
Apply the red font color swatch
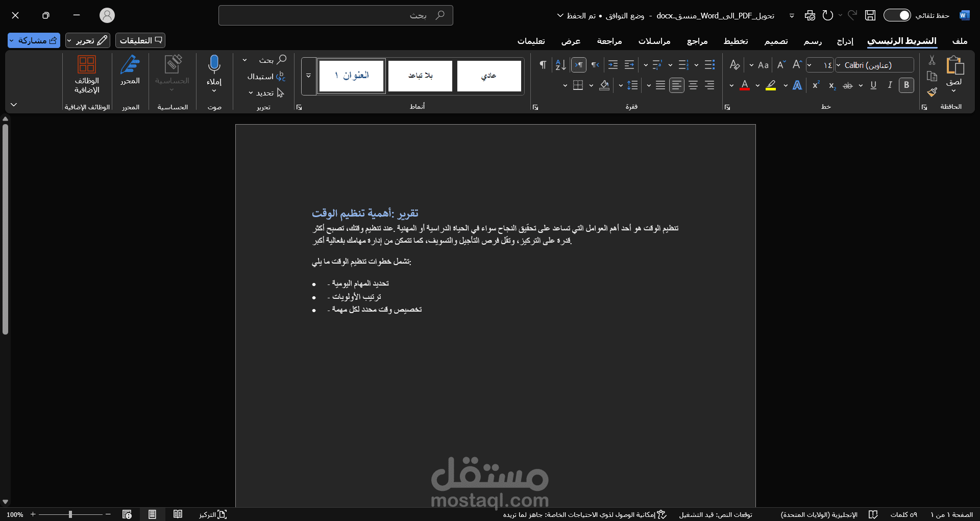[x=745, y=85]
